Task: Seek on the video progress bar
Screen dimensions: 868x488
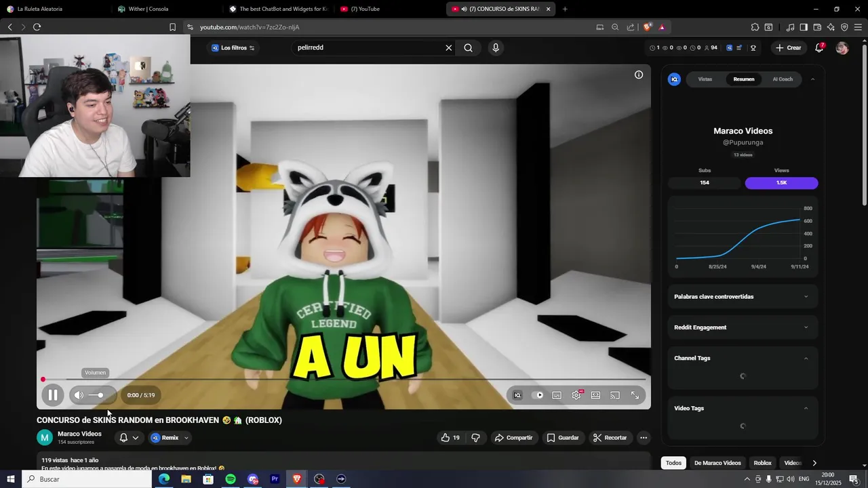Action: pyautogui.click(x=344, y=380)
